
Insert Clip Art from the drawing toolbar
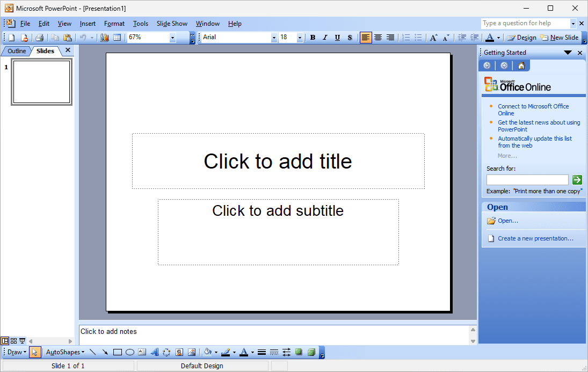coord(179,352)
